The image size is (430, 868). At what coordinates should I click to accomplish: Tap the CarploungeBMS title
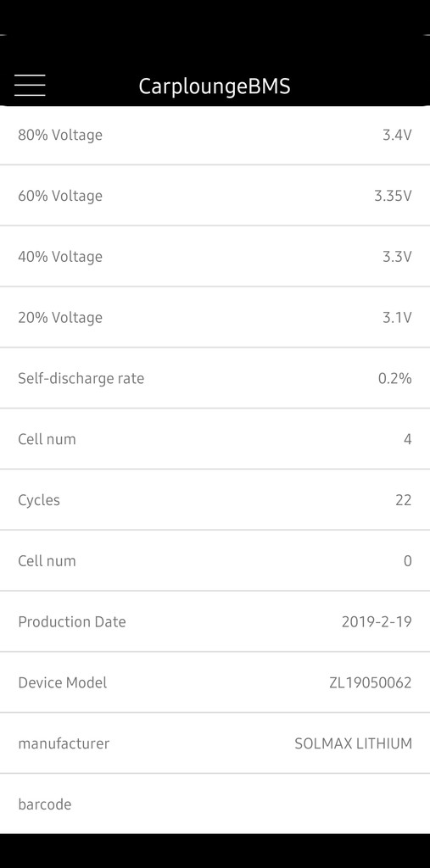[x=215, y=86]
